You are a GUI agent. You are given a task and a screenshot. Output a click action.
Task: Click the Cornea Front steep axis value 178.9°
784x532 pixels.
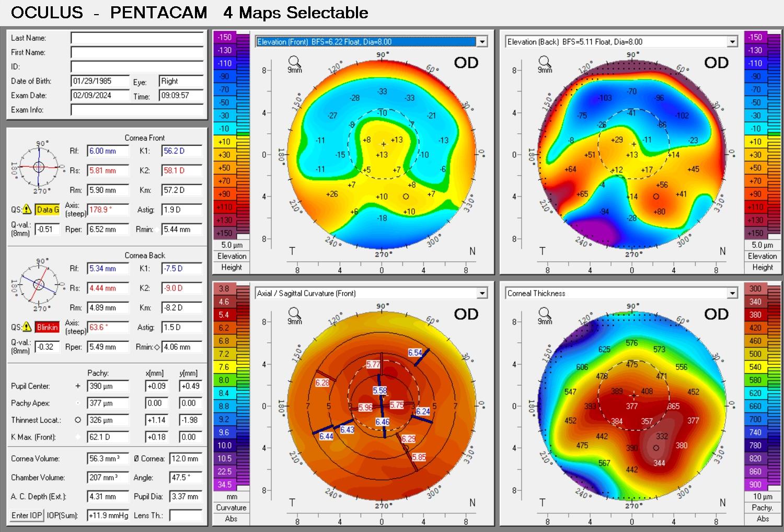(x=108, y=210)
